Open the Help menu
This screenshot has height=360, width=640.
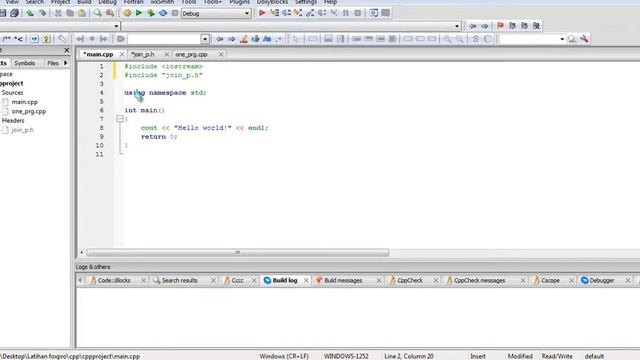click(330, 2)
